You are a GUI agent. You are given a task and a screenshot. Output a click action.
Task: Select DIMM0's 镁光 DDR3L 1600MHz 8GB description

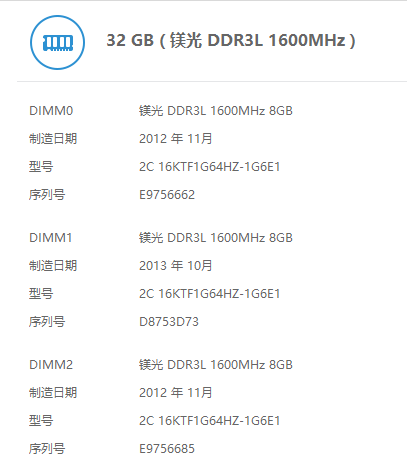[216, 111]
